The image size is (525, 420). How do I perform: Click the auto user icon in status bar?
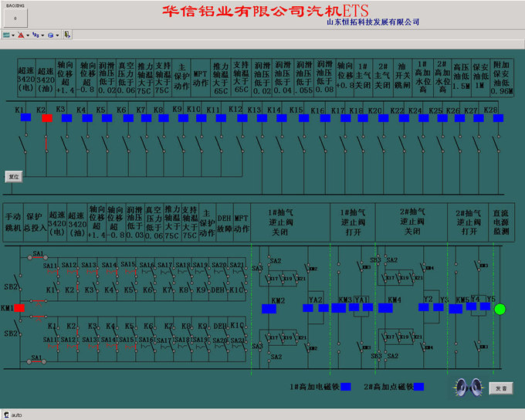tap(6, 415)
